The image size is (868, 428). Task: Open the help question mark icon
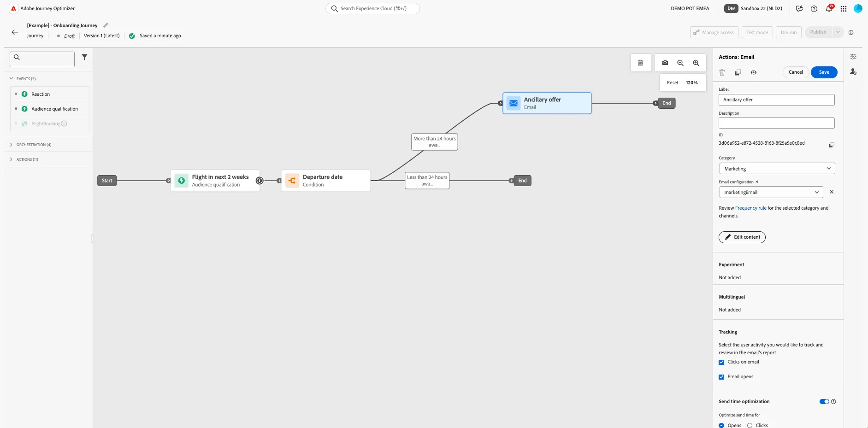point(814,8)
